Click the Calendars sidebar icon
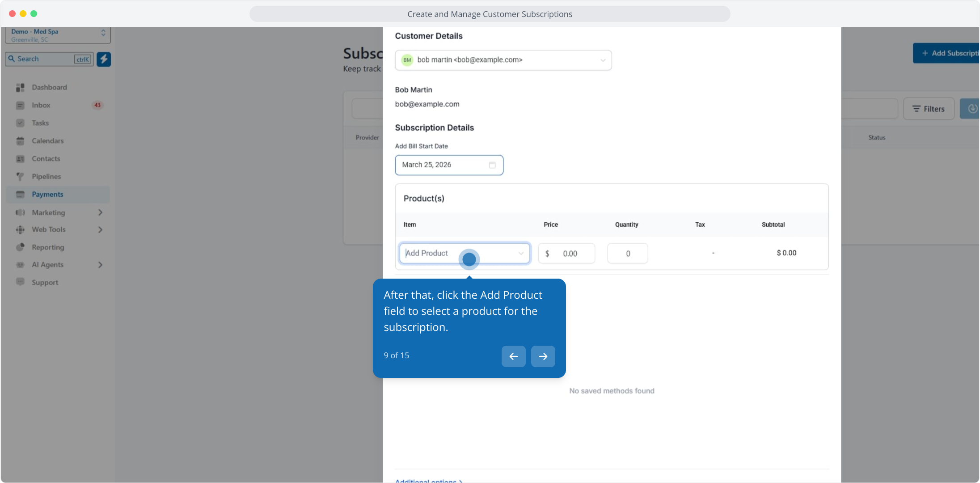The height and width of the screenshot is (483, 980). click(x=20, y=141)
